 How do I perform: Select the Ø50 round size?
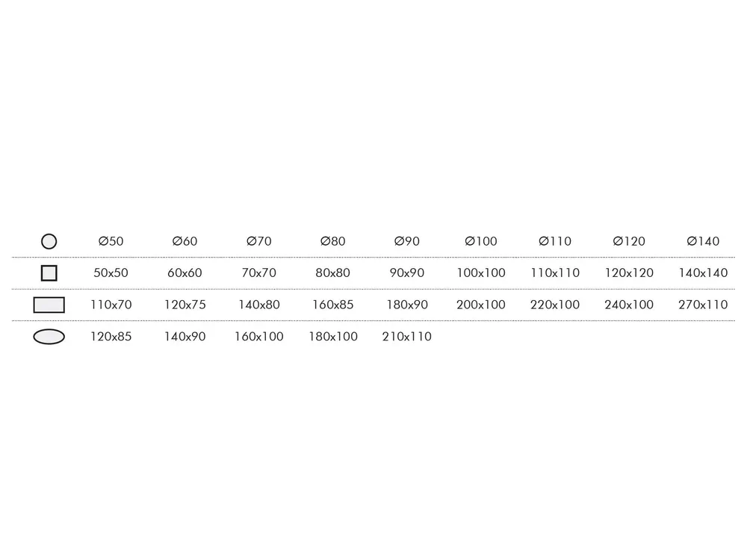111,241
